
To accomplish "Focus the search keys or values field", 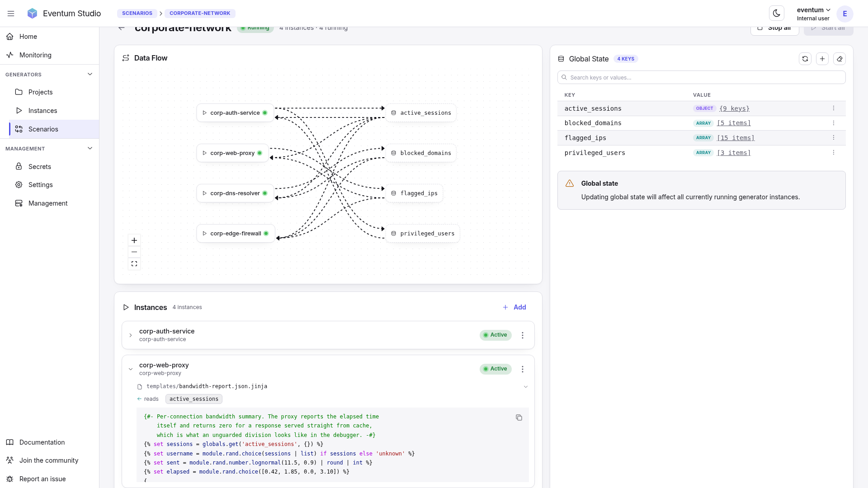I will click(701, 78).
